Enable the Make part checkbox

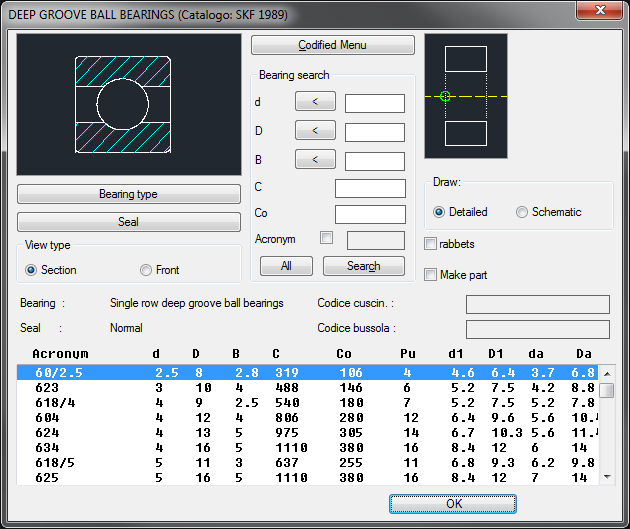point(430,275)
